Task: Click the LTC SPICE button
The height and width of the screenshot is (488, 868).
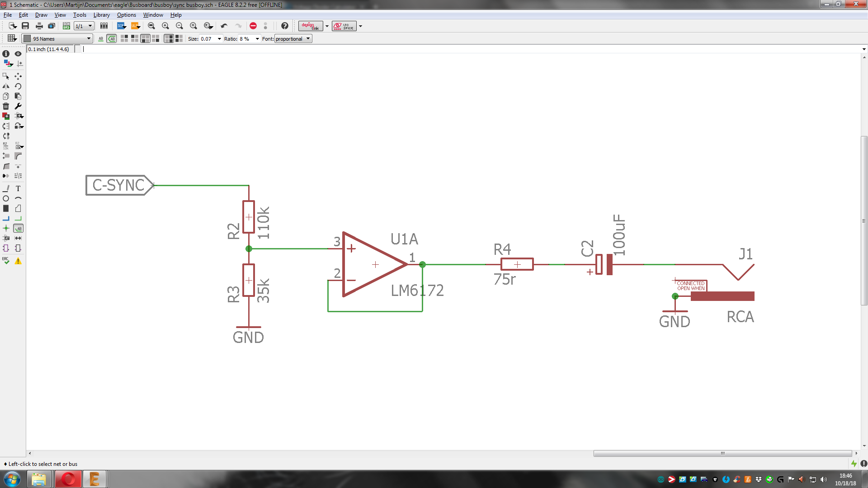Action: [344, 26]
